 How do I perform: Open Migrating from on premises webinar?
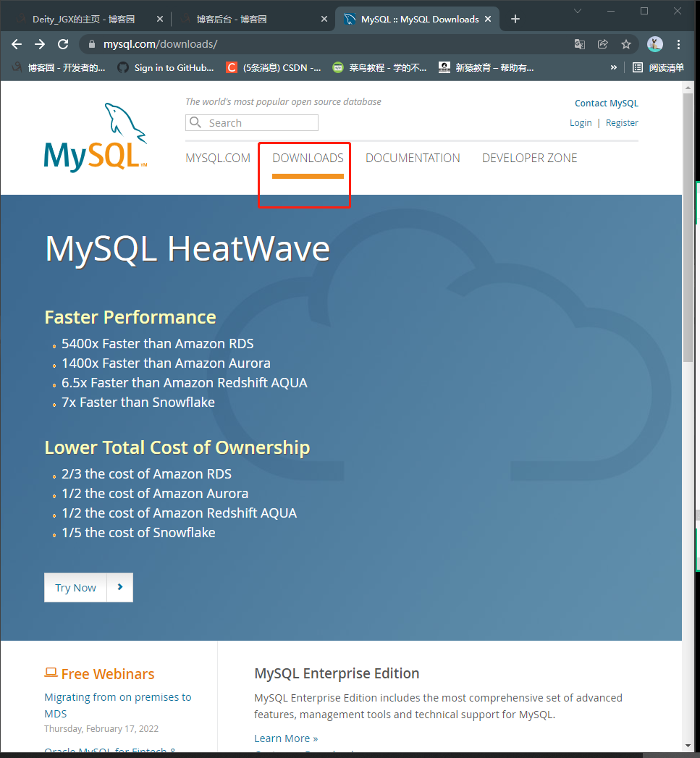118,705
